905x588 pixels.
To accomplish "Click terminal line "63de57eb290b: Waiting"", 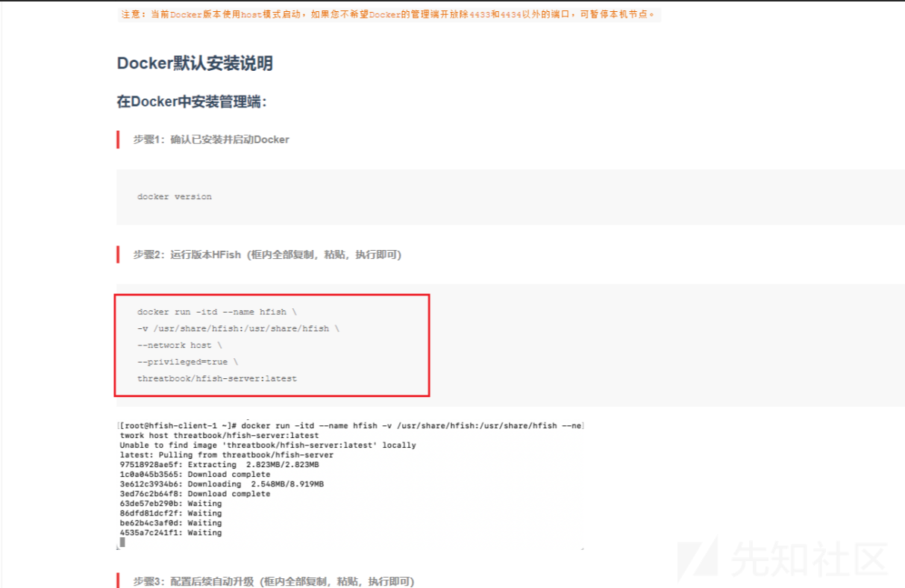I will point(171,503).
